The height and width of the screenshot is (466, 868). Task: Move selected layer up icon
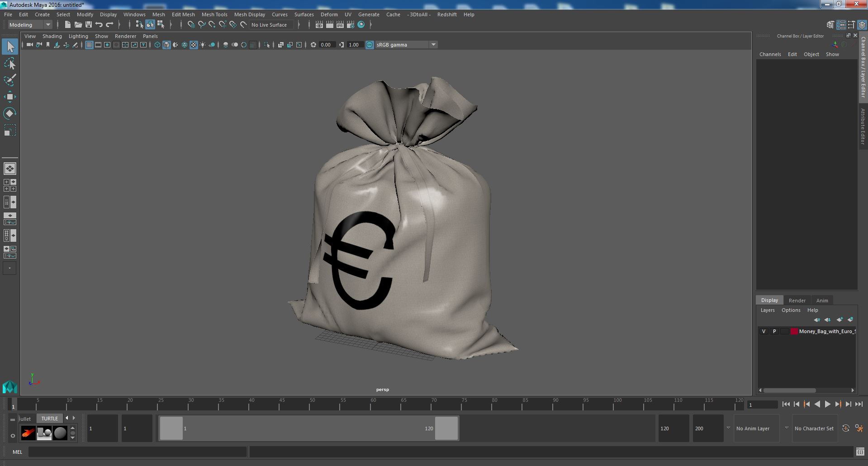(x=817, y=320)
